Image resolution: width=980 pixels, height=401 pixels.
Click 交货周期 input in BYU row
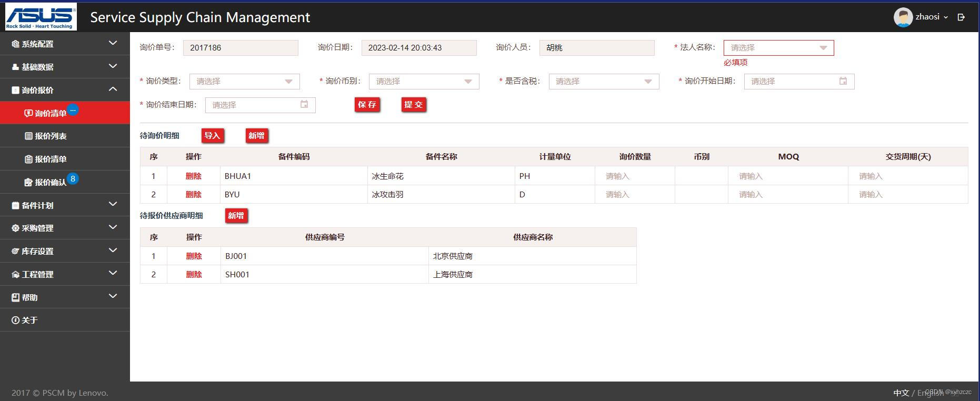[x=908, y=195]
